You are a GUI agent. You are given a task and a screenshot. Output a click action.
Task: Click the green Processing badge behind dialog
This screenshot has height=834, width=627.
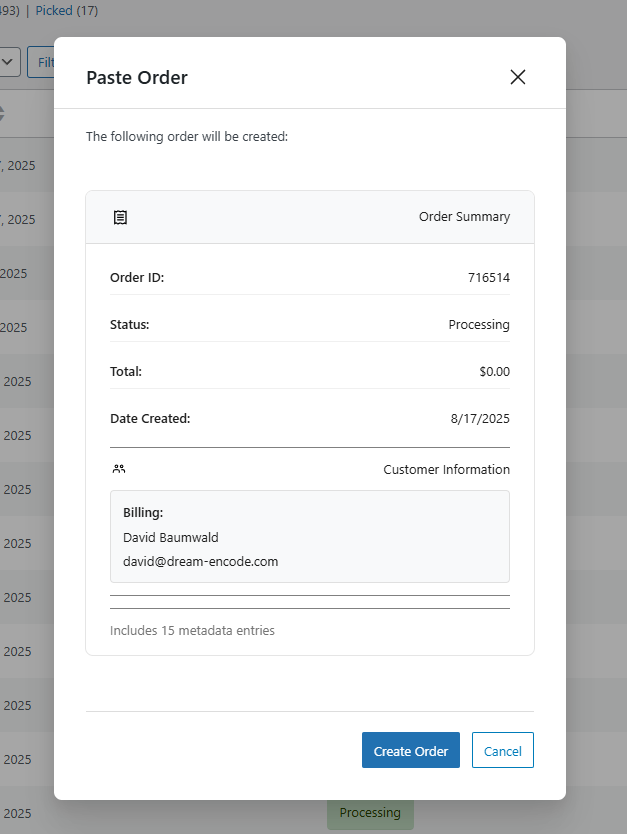tap(370, 813)
